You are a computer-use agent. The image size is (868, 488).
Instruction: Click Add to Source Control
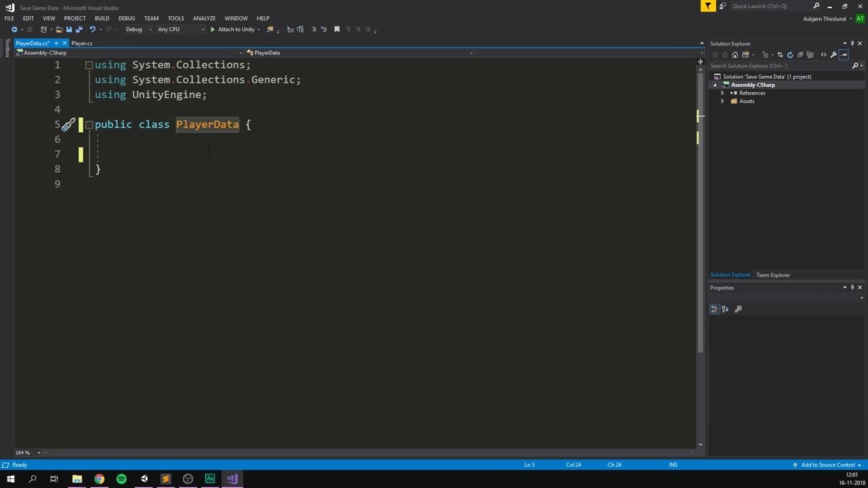pyautogui.click(x=828, y=465)
